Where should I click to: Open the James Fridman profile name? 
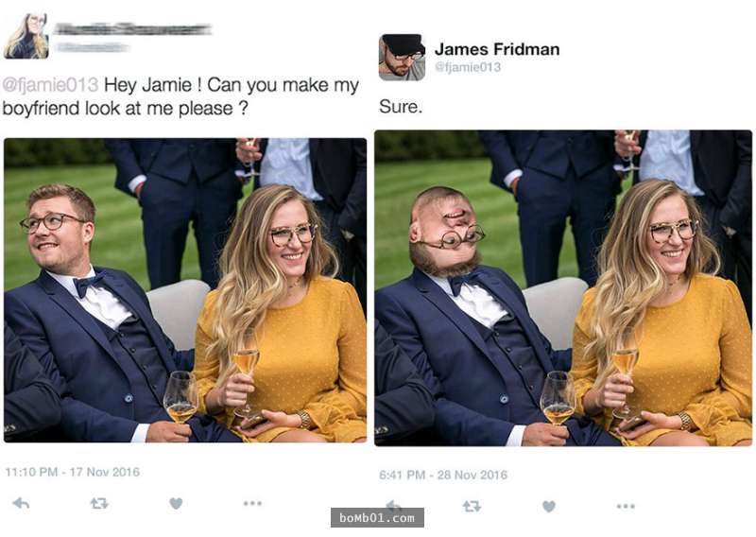pyautogui.click(x=496, y=48)
